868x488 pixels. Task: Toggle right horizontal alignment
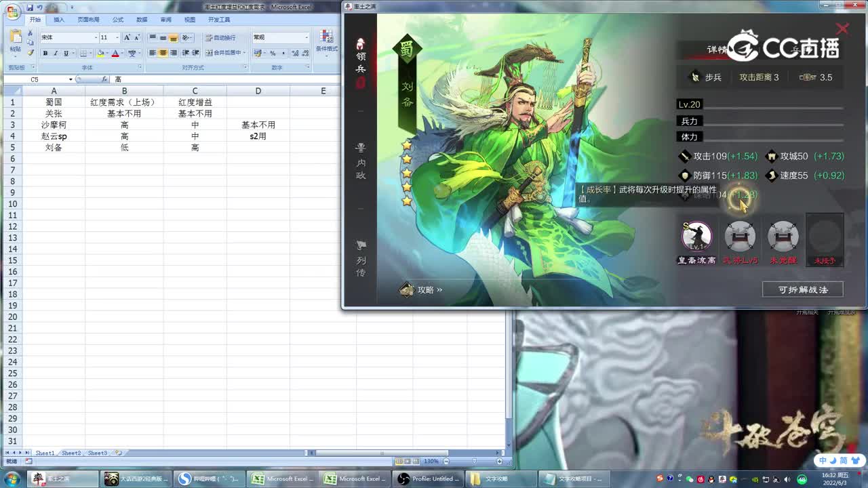point(174,53)
